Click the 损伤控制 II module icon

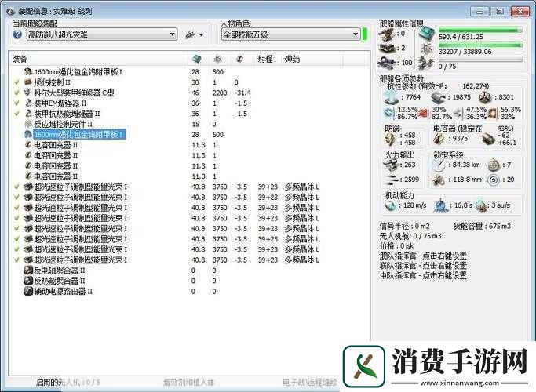pos(28,82)
